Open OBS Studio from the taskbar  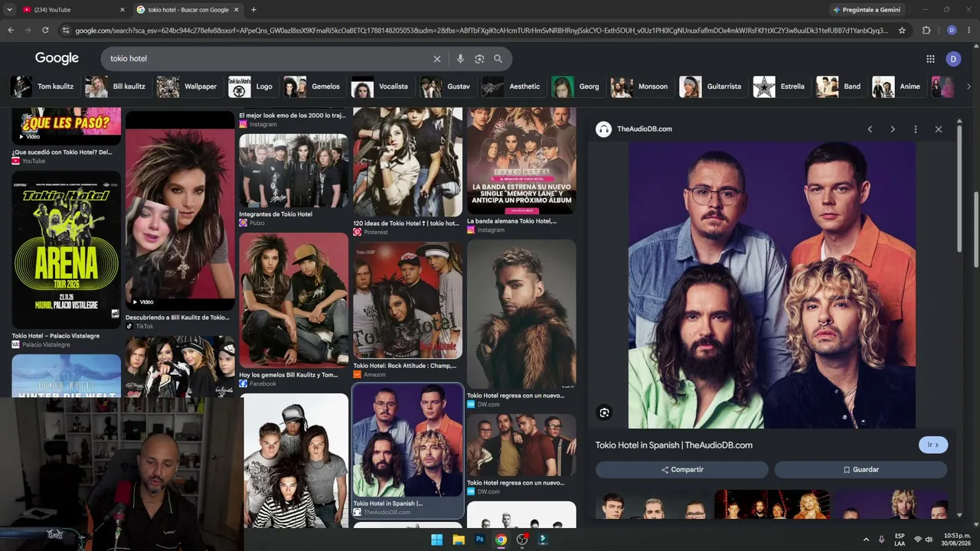coord(522,540)
